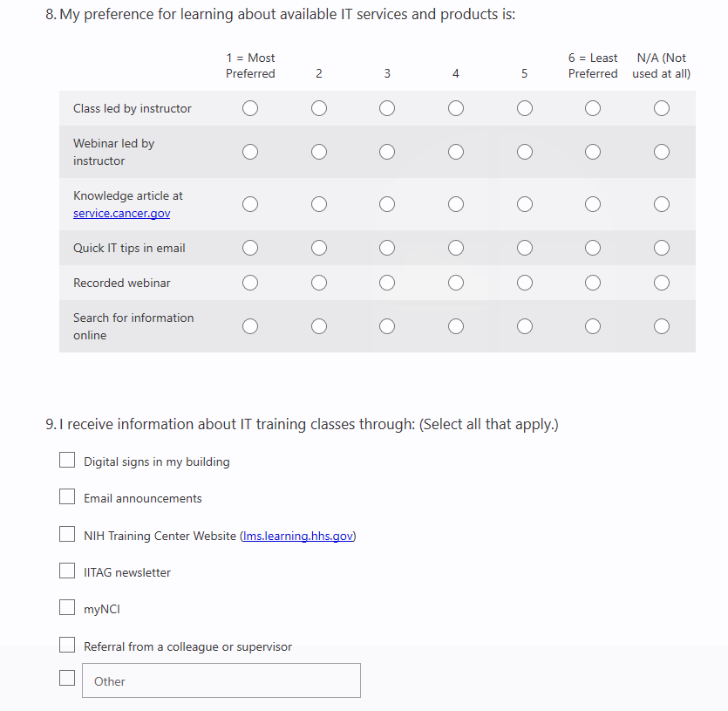The height and width of the screenshot is (711, 728).
Task: Select the myNCI checkbox
Action: [67, 607]
